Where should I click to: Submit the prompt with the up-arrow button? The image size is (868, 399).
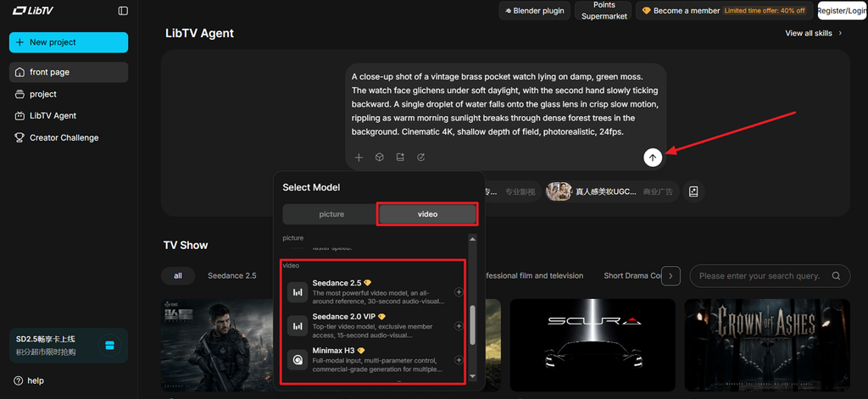pos(653,158)
